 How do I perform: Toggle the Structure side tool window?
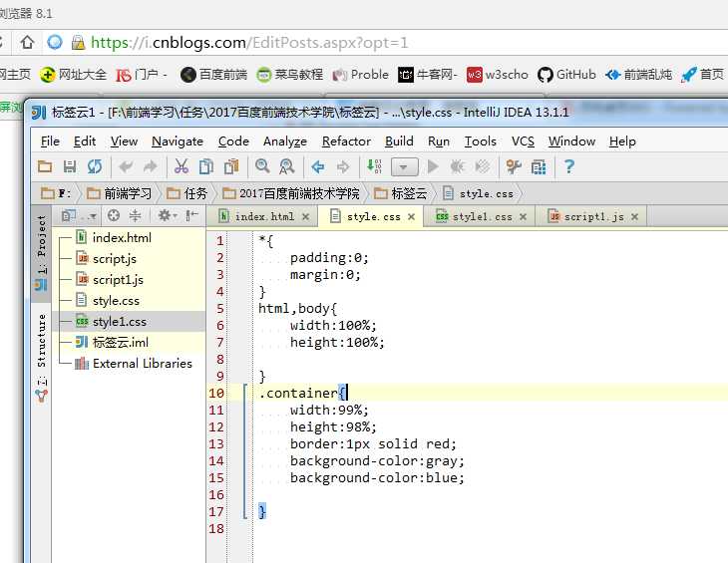[41, 357]
